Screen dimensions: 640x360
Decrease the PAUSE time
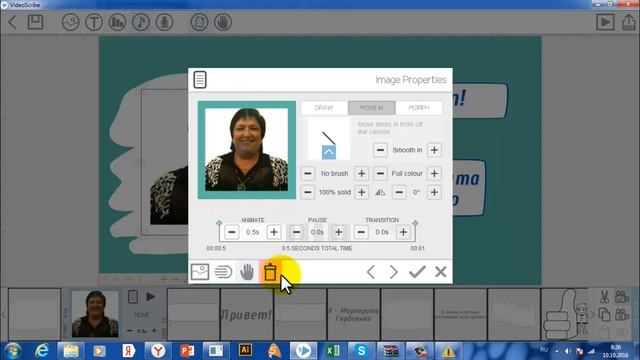point(296,232)
